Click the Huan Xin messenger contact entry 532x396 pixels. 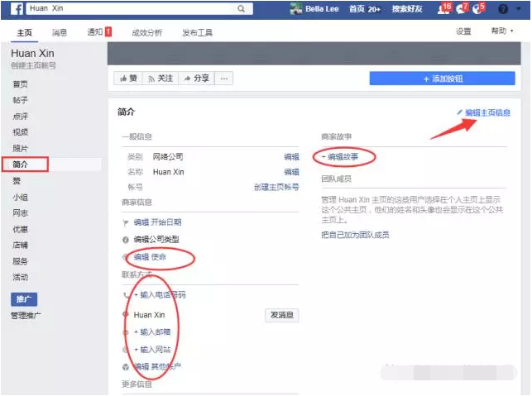149,315
